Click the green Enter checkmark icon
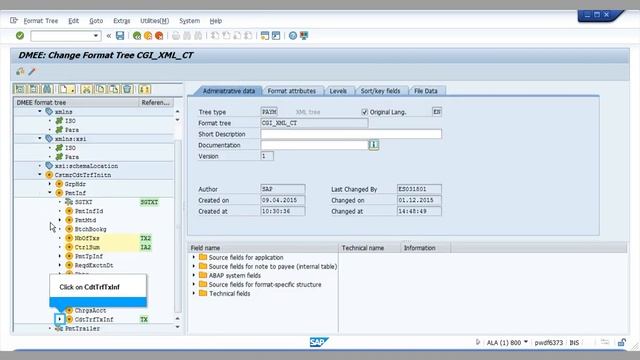This screenshot has width=640, height=360. tap(20, 36)
